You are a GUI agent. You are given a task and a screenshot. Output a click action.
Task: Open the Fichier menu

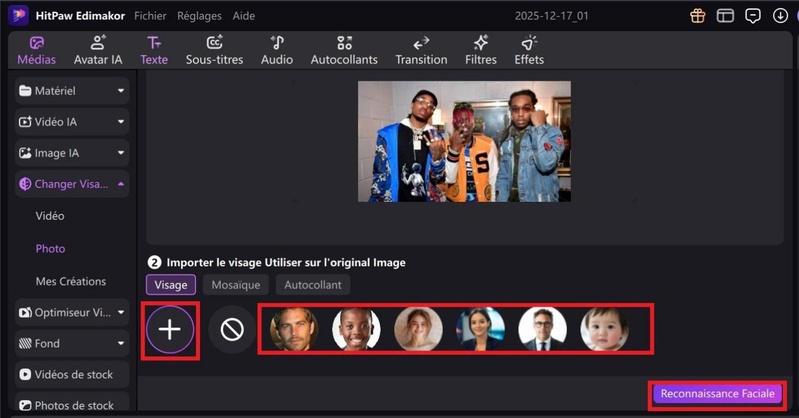pyautogui.click(x=150, y=16)
